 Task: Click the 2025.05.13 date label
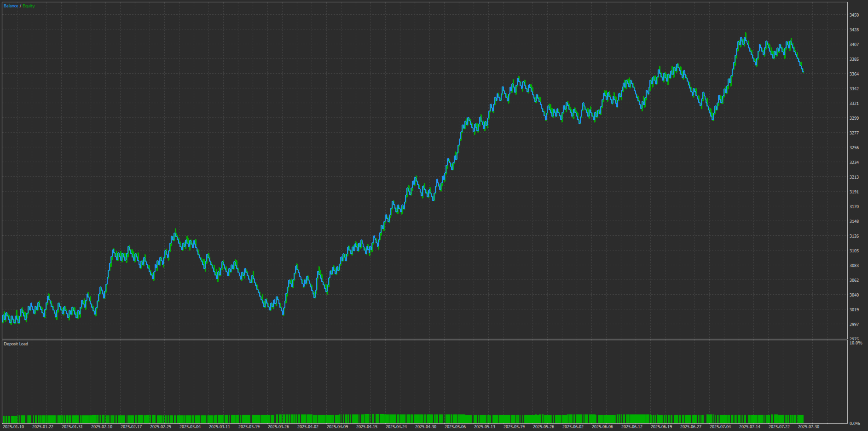[484, 427]
